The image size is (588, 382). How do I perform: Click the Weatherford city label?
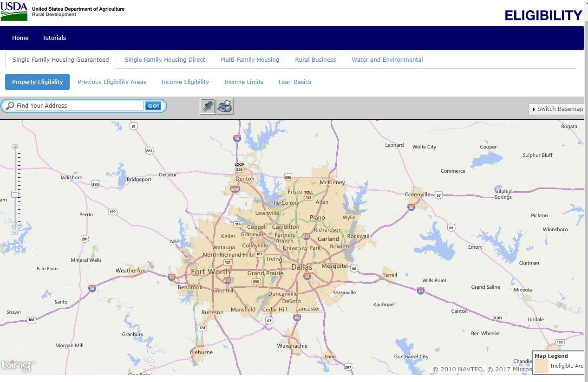[x=131, y=271]
